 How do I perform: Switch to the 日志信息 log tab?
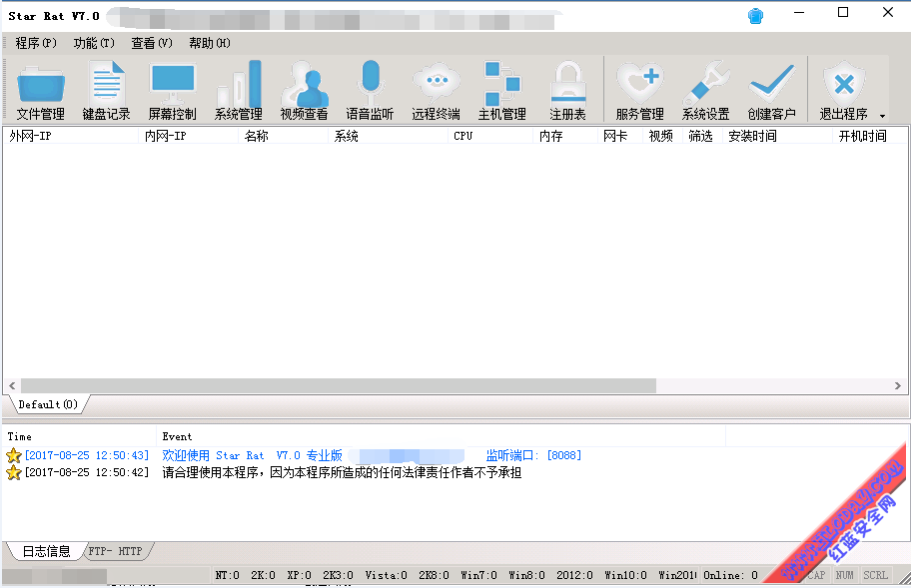pos(47,551)
